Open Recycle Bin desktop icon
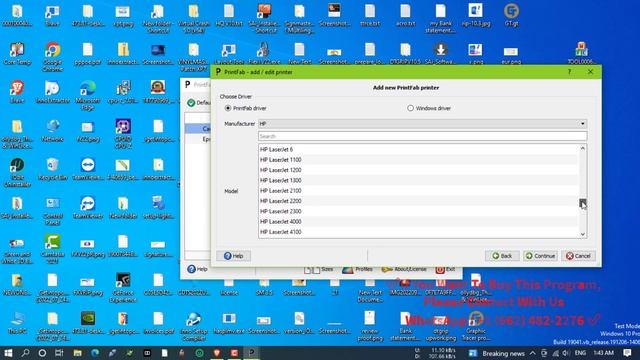 [x=53, y=169]
